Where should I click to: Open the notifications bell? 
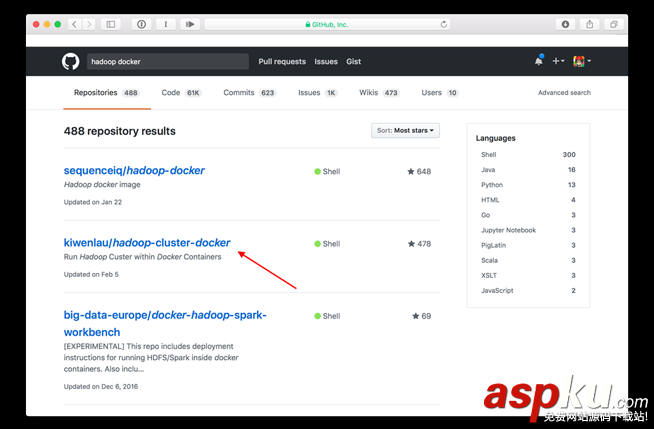tap(539, 61)
